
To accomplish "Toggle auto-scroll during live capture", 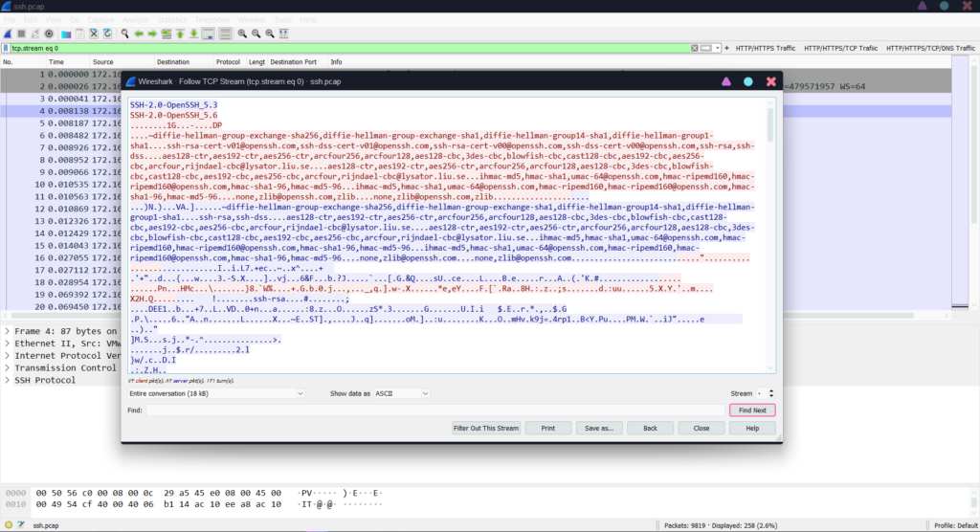I will [209, 33].
